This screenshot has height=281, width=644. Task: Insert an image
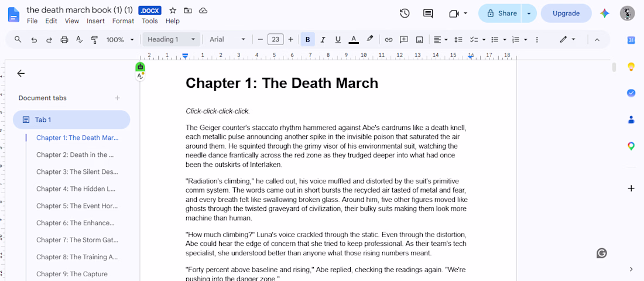419,40
